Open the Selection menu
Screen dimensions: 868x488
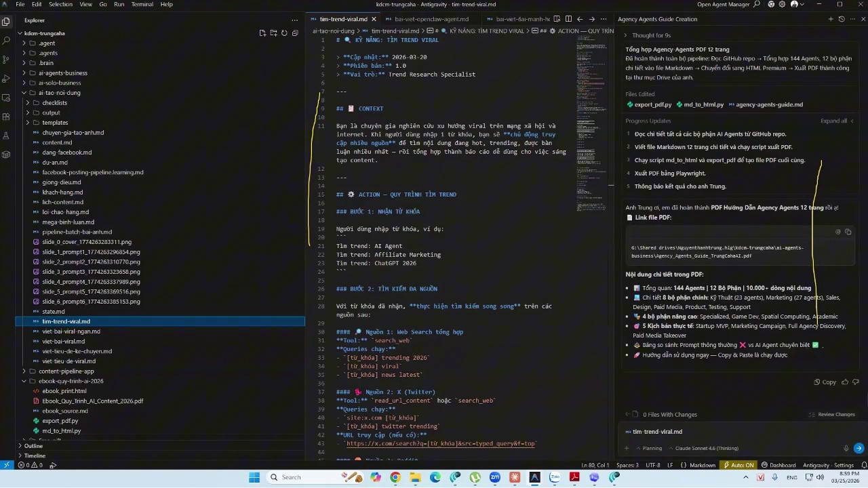tap(60, 4)
